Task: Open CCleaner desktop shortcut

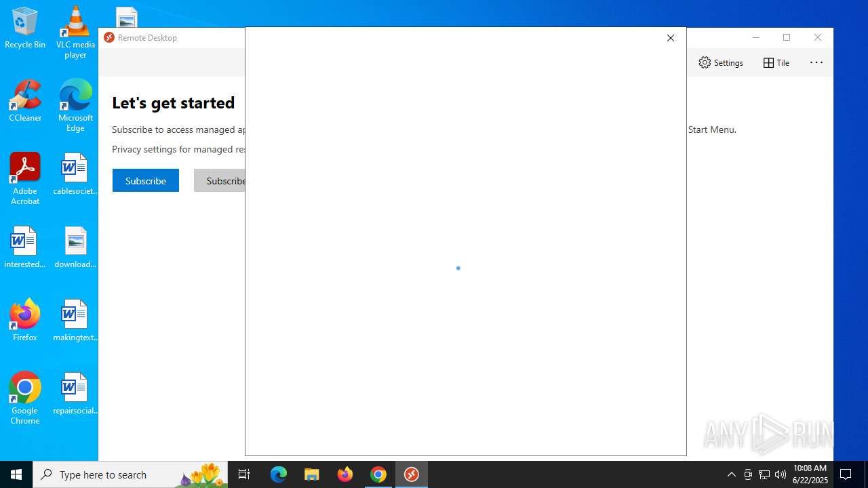Action: 25,101
